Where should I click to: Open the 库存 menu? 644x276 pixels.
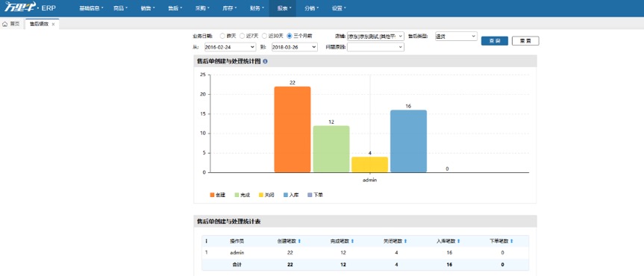tap(229, 8)
